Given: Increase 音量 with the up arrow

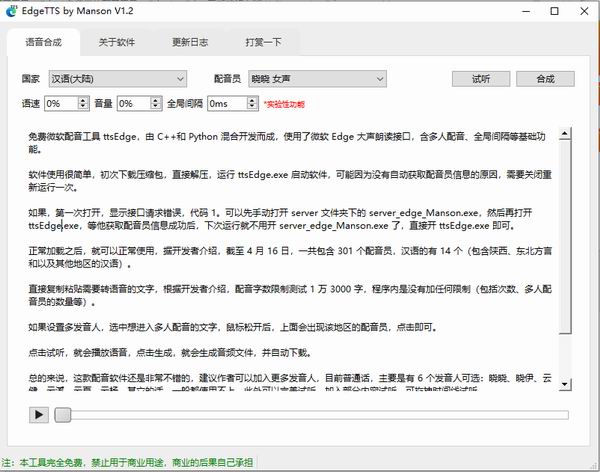Looking at the screenshot, I should [x=155, y=100].
